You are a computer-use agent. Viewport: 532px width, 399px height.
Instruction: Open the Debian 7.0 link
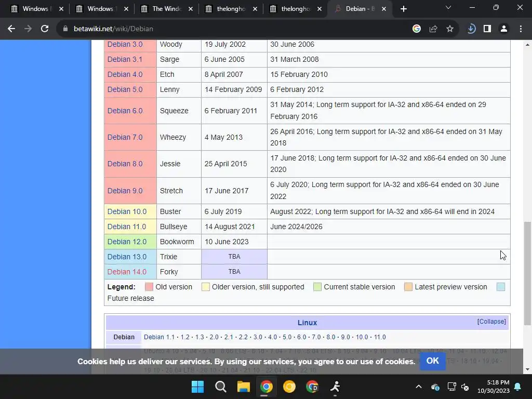tap(125, 137)
